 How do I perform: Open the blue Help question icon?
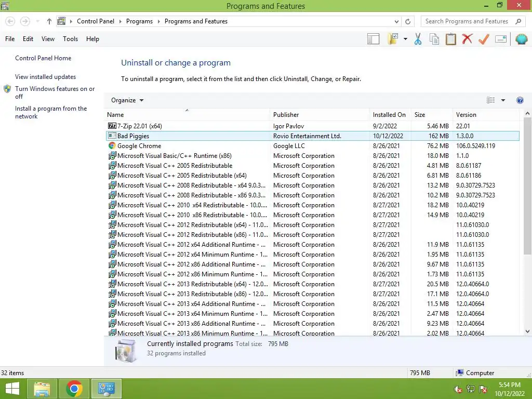coord(520,100)
